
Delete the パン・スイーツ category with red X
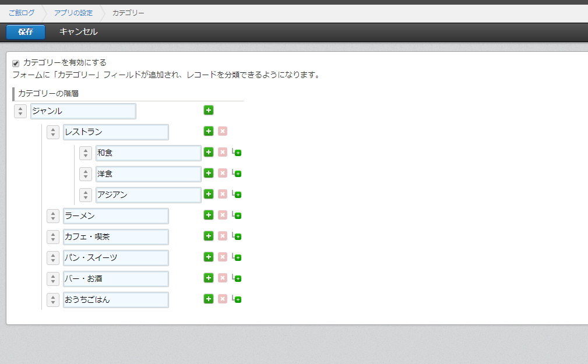coord(223,257)
